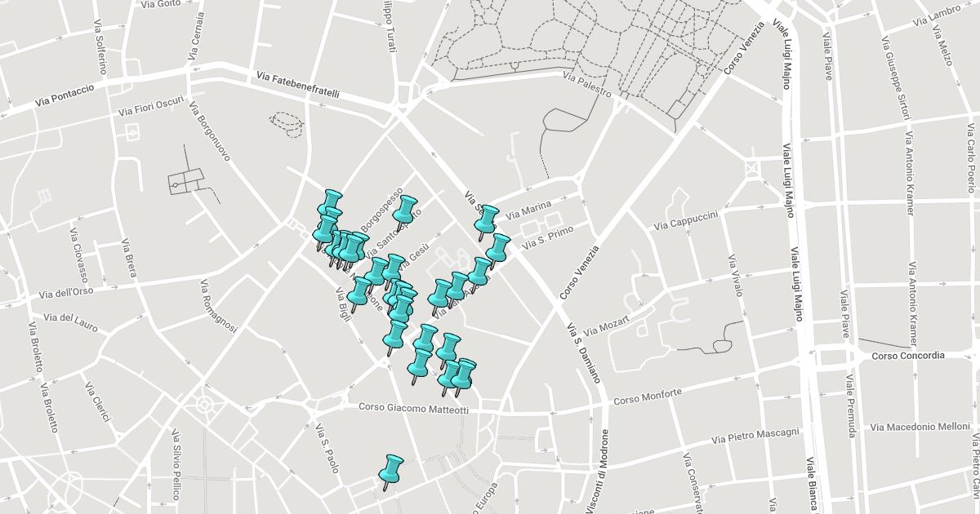Click the Corso Giacomo Matteotti label
Viewport: 980px width, 514px height.
(x=414, y=409)
